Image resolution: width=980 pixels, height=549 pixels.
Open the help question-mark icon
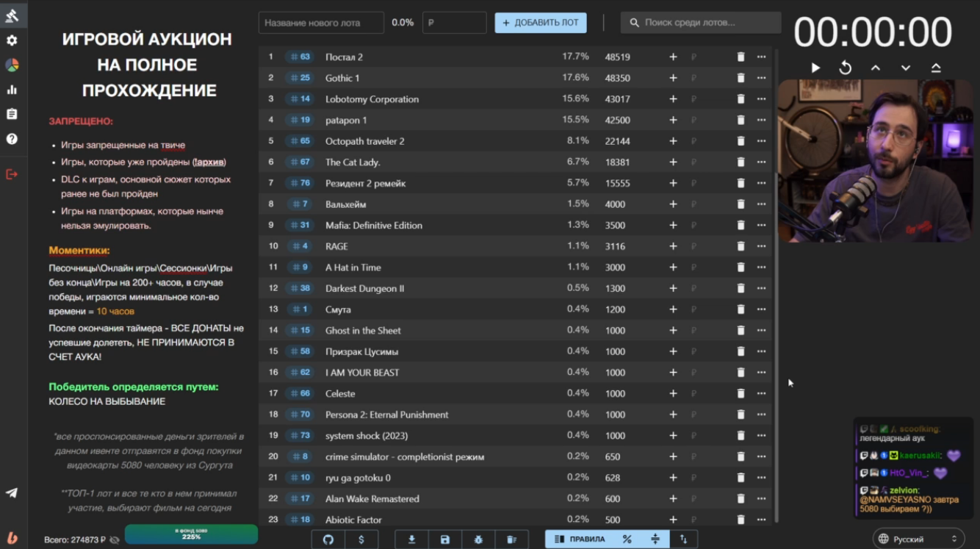point(12,139)
